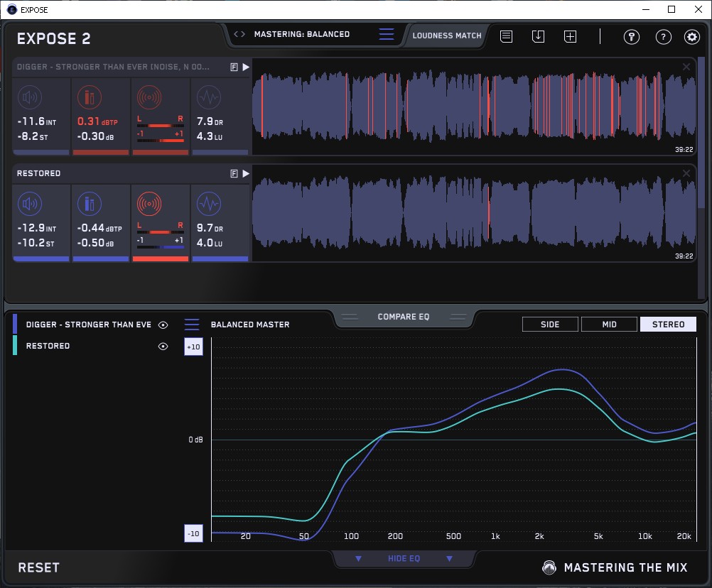Click dynamic range waveform icon on Digger track
712x588 pixels.
209,97
